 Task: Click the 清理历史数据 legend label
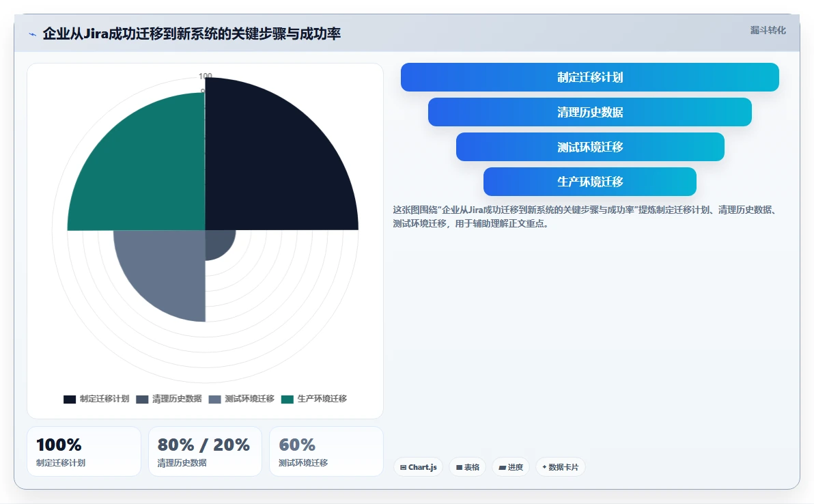[177, 399]
